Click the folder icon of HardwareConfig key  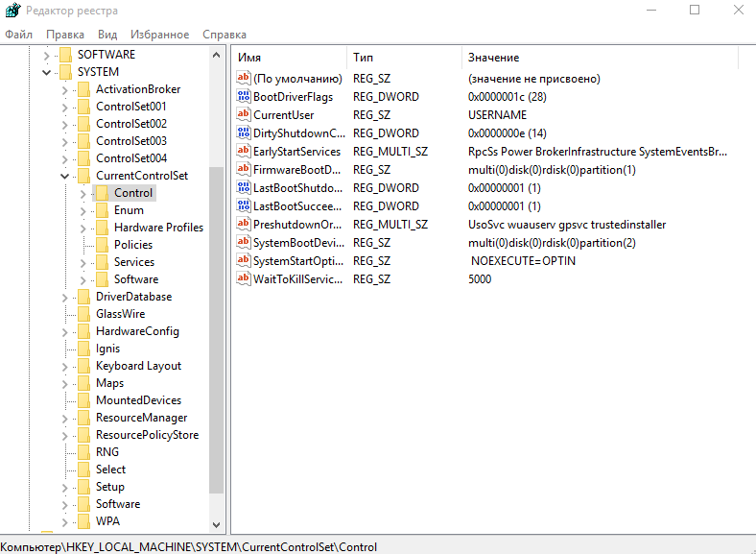pos(83,331)
